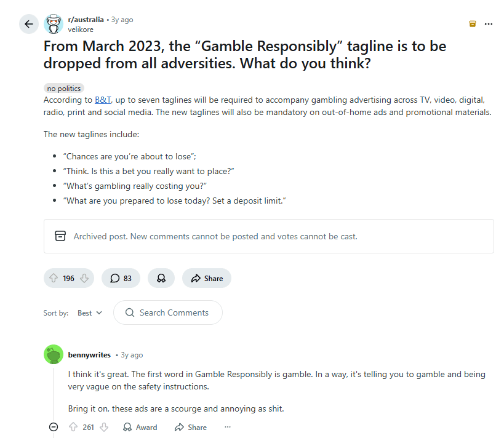
Task: Open the 83 comments button
Action: tap(121, 278)
